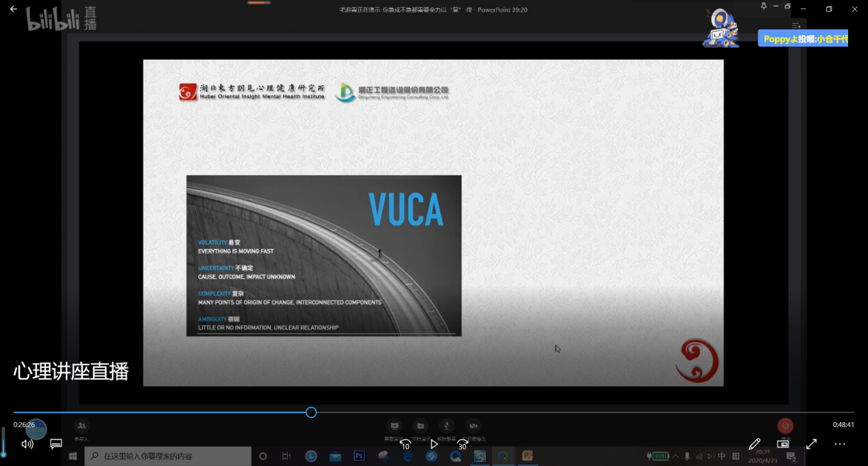Mute the video with the speaker icon
Screen dimensions: 868x466
pyautogui.click(x=27, y=444)
